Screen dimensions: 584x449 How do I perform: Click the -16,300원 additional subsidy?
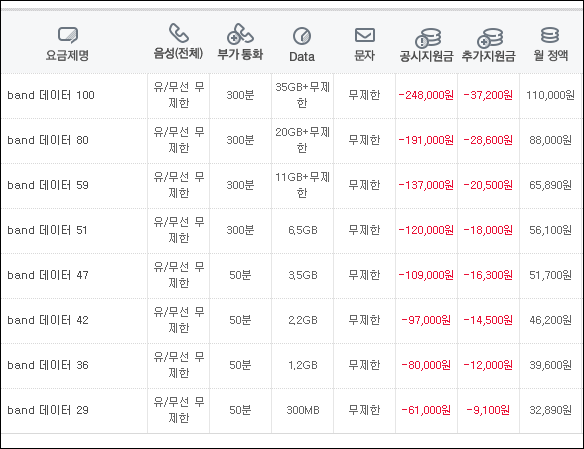(x=488, y=276)
